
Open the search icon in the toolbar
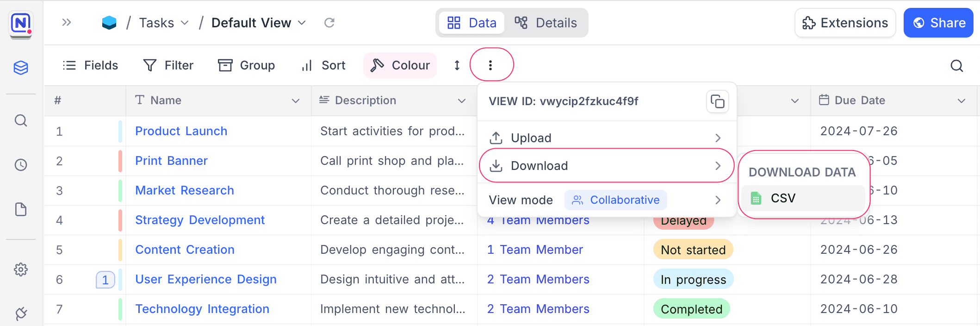pos(956,66)
